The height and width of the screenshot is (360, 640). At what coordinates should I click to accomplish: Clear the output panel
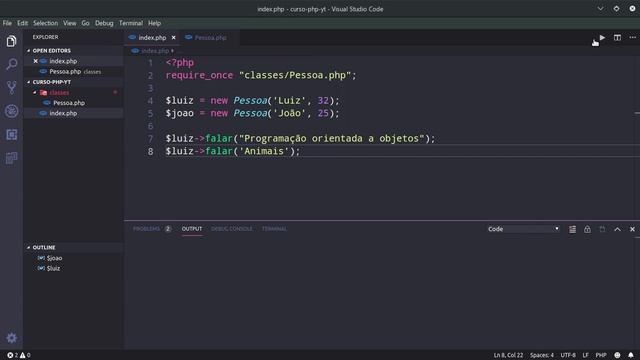[572, 229]
